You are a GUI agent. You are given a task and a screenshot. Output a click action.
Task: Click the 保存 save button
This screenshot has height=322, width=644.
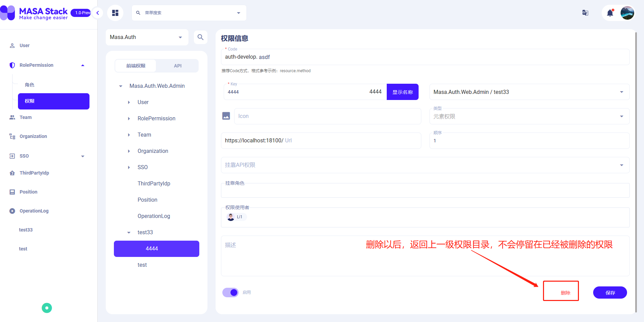pyautogui.click(x=610, y=292)
